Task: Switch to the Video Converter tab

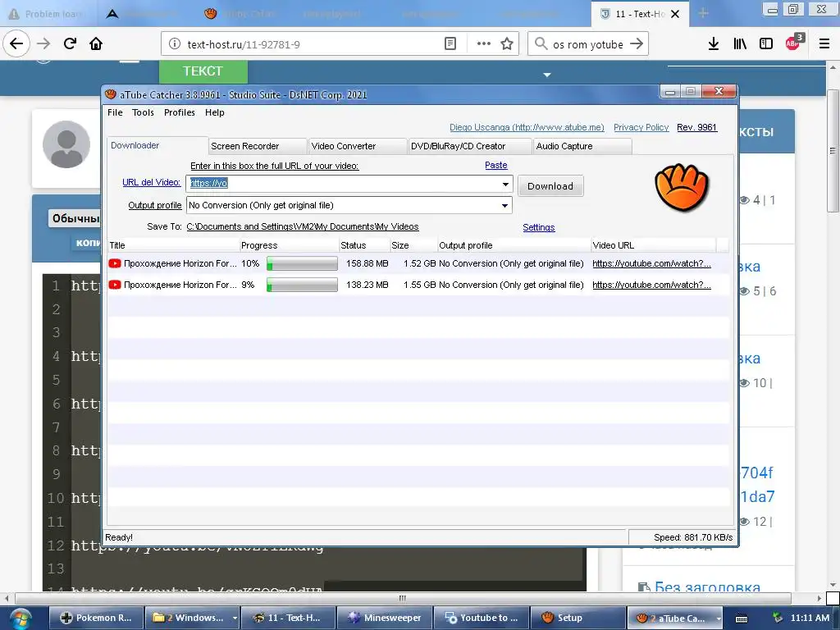Action: [358, 146]
